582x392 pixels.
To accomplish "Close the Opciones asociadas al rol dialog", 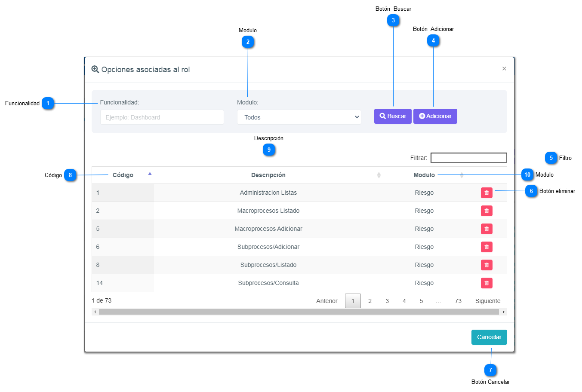I will pos(504,69).
